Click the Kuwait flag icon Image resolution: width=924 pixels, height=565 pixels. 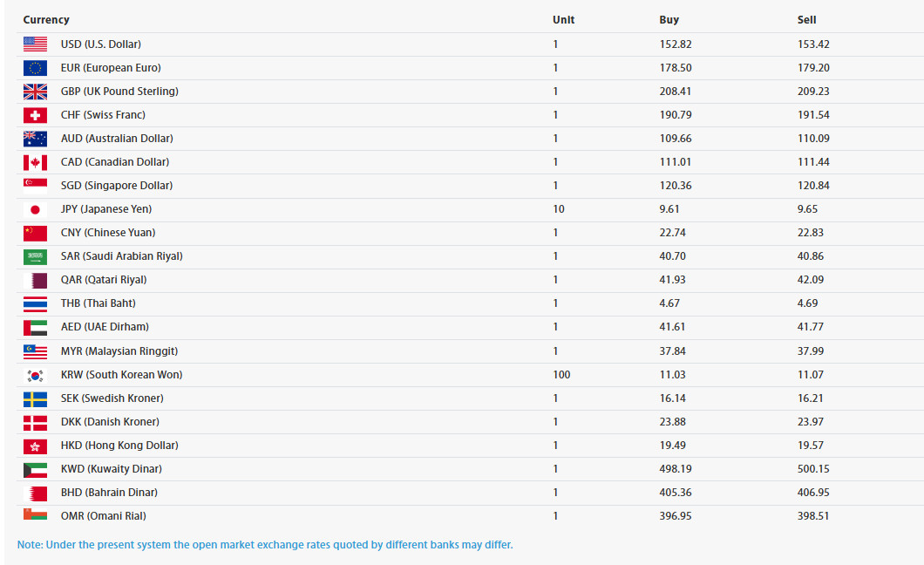(36, 469)
